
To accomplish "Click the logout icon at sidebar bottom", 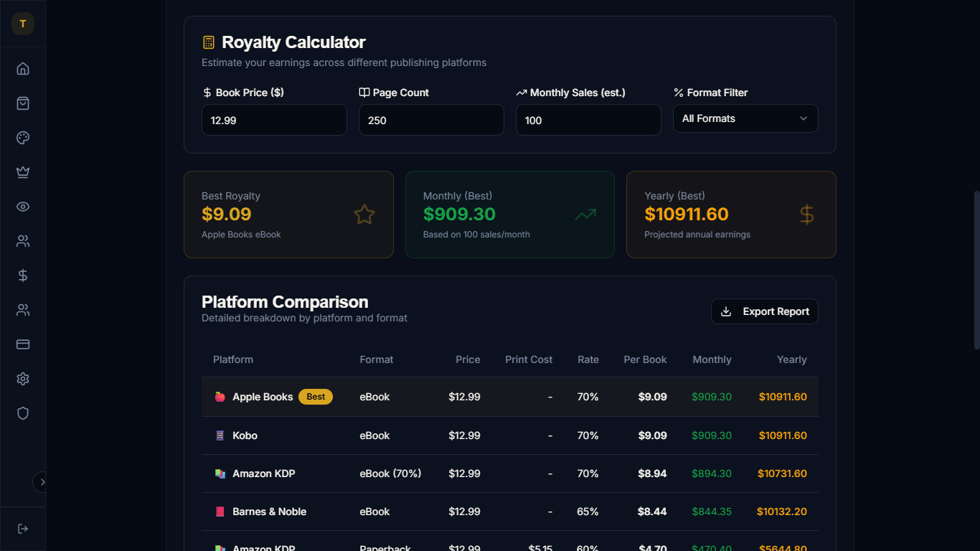I will click(x=23, y=529).
